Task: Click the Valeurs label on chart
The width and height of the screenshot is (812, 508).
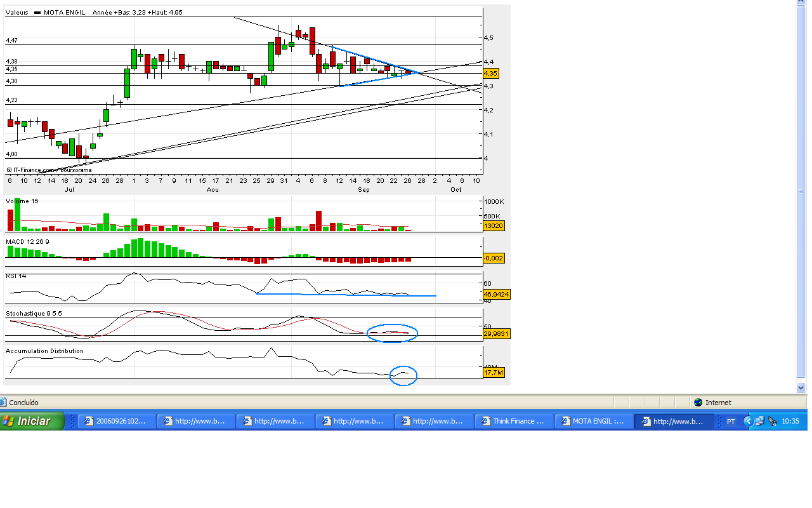Action: pyautogui.click(x=17, y=12)
